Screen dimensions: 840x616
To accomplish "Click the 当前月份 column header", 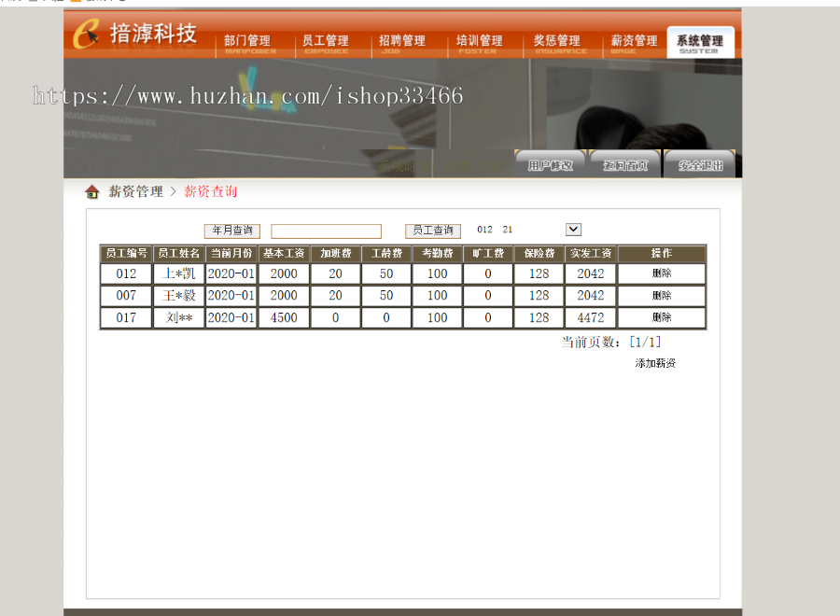I will coord(231,253).
